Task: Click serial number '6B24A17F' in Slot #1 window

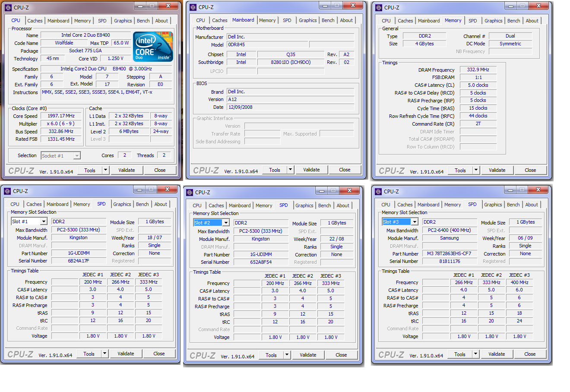Action: (79, 261)
